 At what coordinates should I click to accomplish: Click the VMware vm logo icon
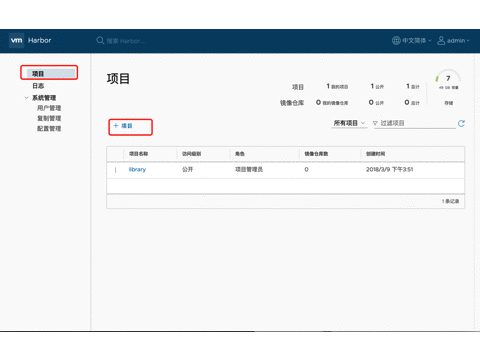pyautogui.click(x=16, y=41)
